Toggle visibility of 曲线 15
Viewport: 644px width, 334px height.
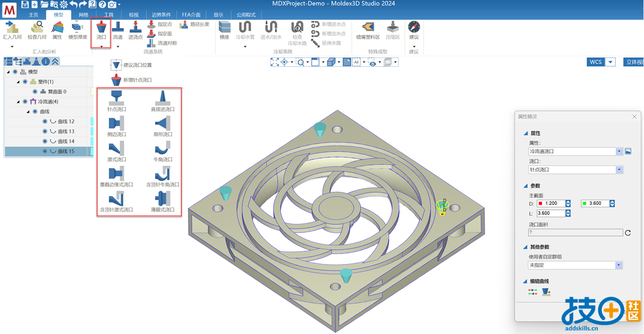click(45, 151)
